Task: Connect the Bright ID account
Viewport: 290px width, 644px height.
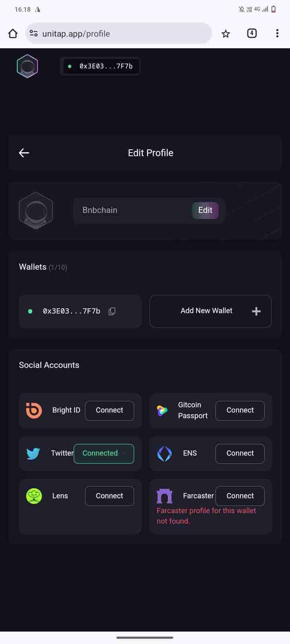Action: (x=110, y=411)
